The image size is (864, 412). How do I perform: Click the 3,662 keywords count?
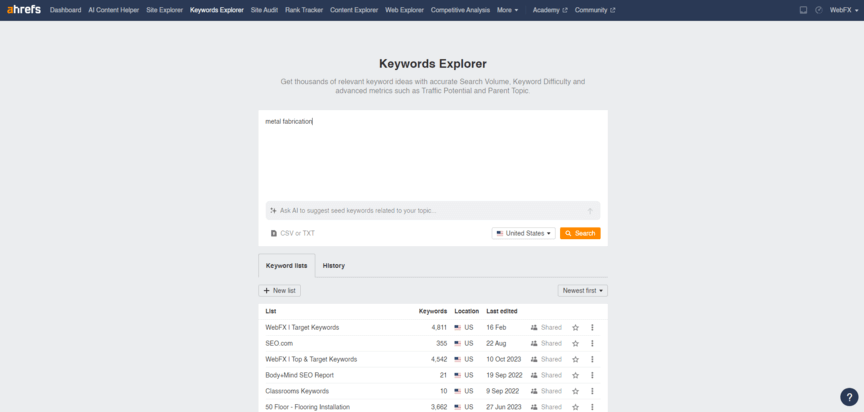[439, 407]
